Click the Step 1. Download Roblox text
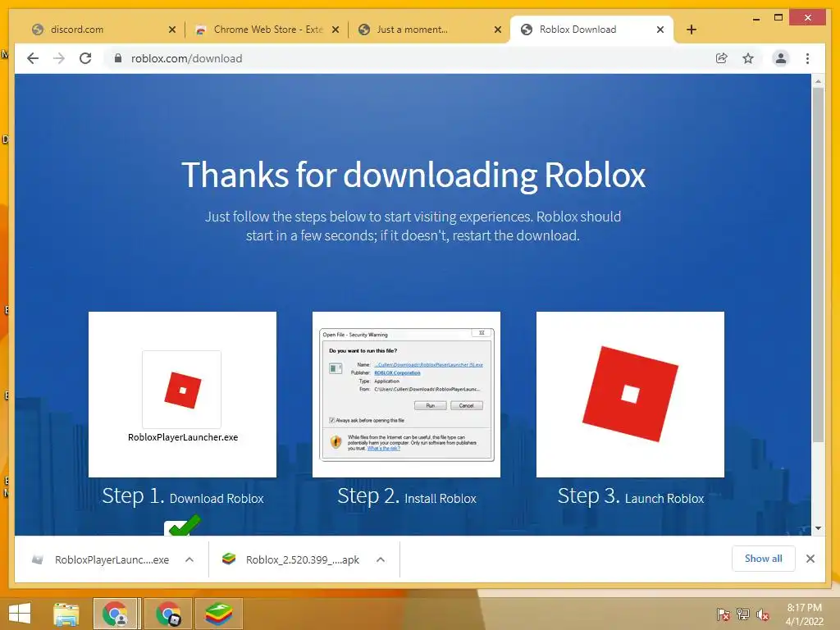840x630 pixels. (x=183, y=496)
